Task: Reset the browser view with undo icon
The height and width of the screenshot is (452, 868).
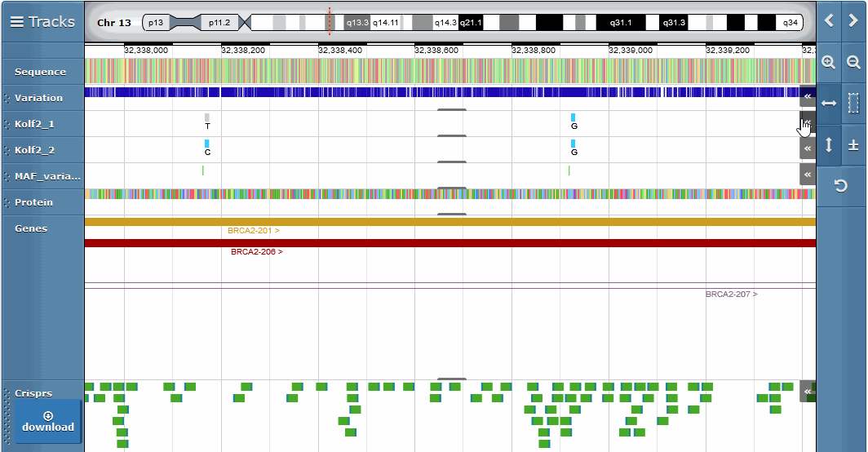Action: pyautogui.click(x=841, y=186)
